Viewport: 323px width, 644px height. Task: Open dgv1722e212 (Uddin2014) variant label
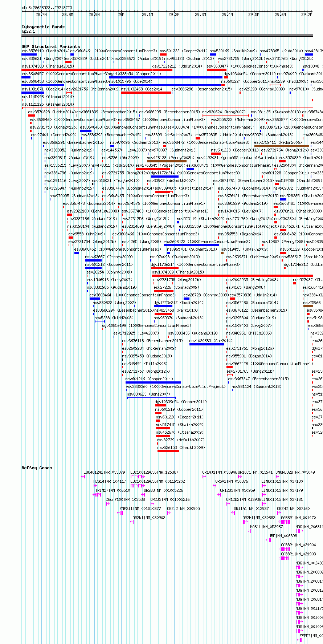coord(177,66)
